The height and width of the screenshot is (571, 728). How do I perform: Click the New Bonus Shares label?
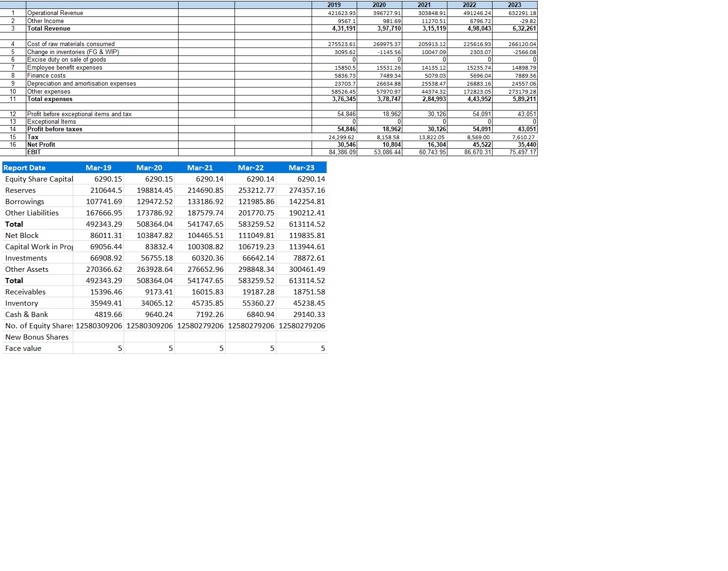(37, 337)
